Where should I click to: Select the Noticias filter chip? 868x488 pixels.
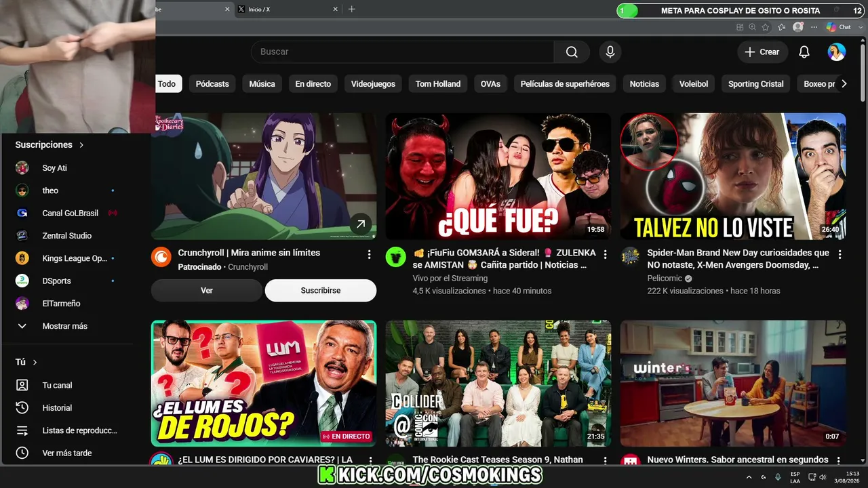tap(644, 84)
